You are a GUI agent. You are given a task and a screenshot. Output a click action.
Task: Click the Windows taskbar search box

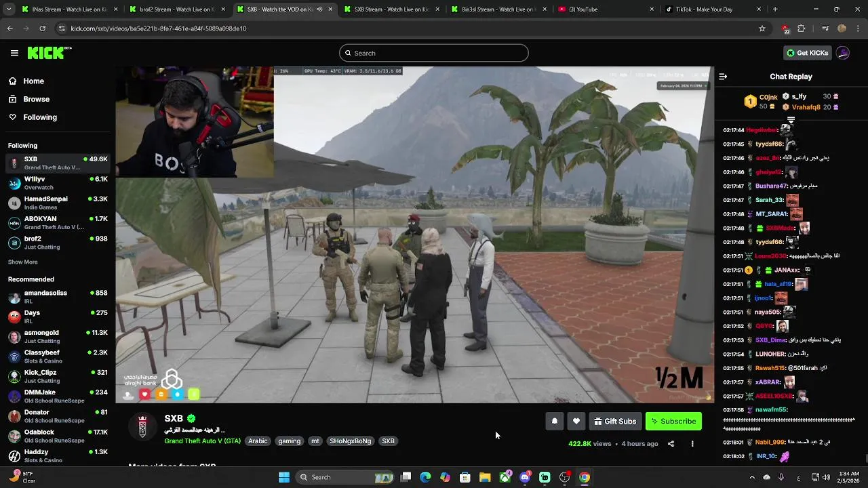[344, 477]
